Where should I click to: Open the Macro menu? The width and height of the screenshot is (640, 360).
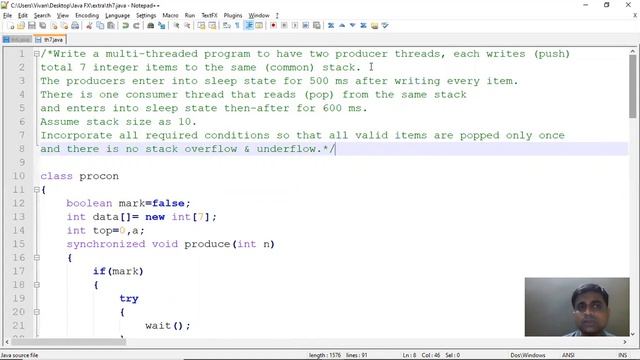[170, 16]
